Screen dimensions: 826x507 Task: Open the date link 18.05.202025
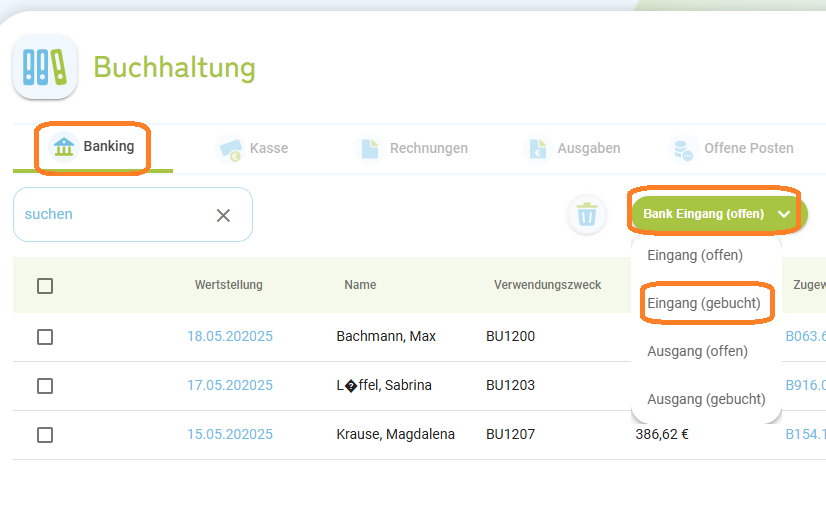point(230,336)
